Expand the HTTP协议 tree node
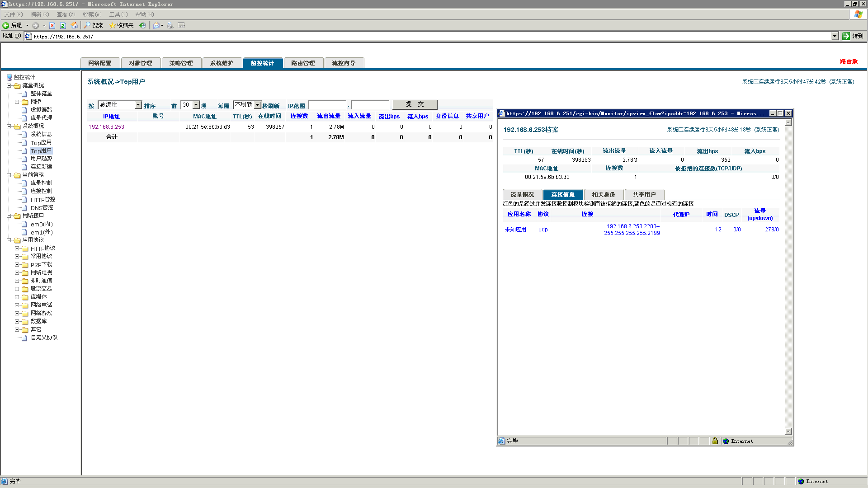The width and height of the screenshot is (868, 488). 17,248
